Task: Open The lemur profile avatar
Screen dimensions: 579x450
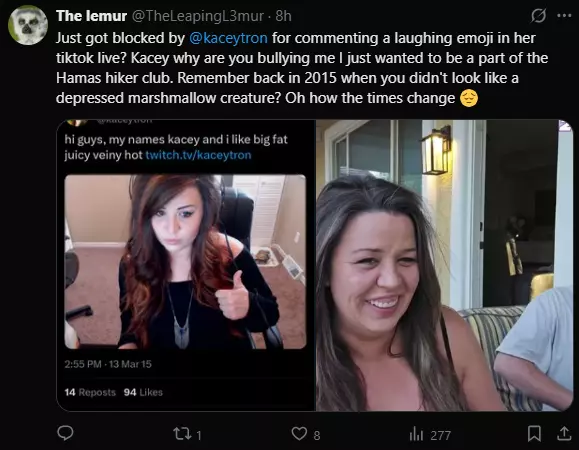Action: point(28,25)
